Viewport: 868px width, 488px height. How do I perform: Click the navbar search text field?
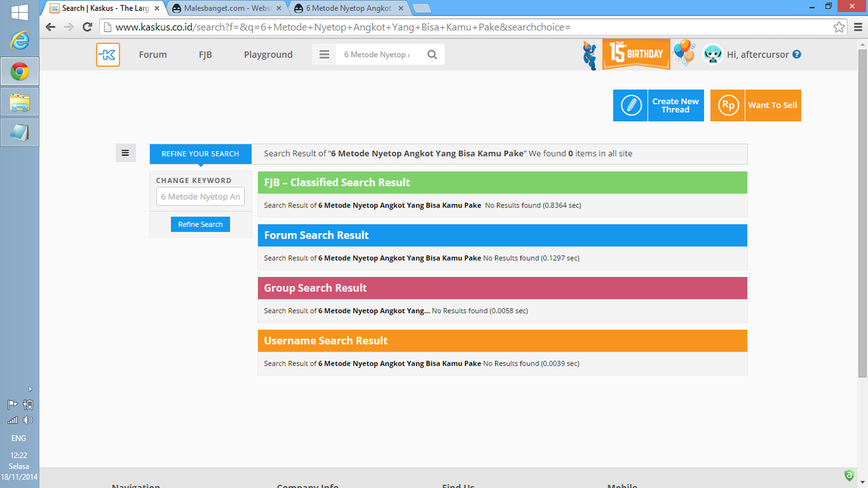[378, 54]
